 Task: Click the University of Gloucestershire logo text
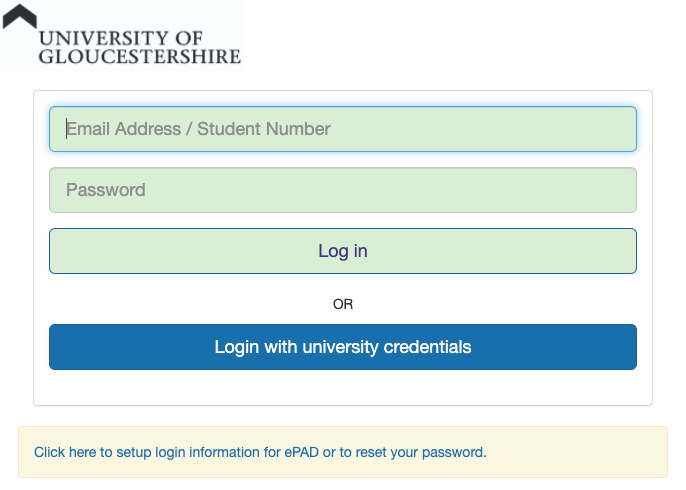pyautogui.click(x=140, y=48)
